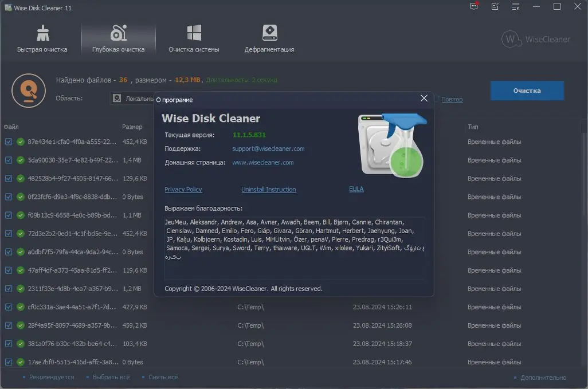Click Рекомендуется selection link

coord(52,377)
